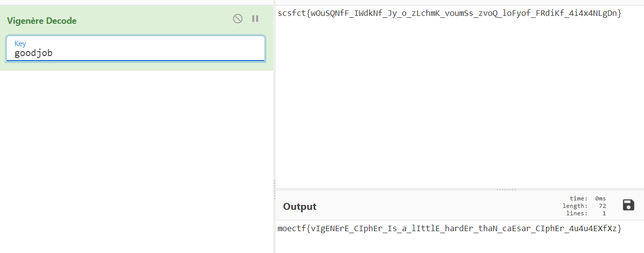Set breakpoint on Vigenère Decode step

click(x=255, y=19)
